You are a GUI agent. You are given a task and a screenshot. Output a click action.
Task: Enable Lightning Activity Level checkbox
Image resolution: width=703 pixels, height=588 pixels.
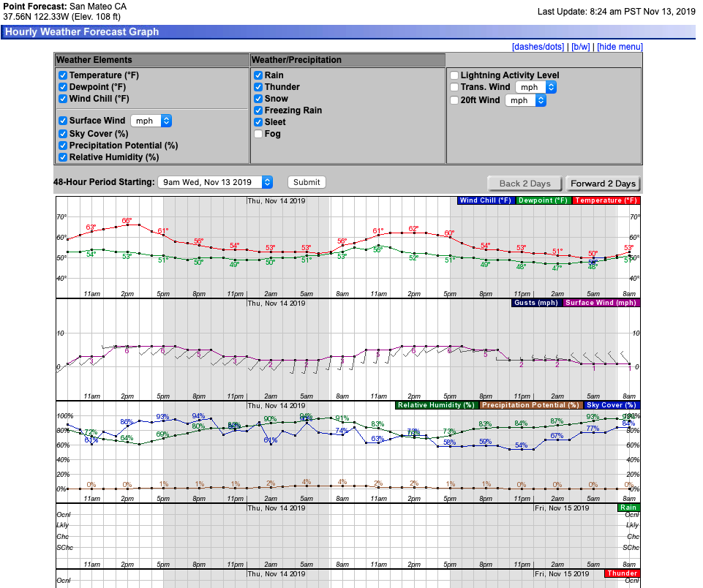(x=454, y=75)
